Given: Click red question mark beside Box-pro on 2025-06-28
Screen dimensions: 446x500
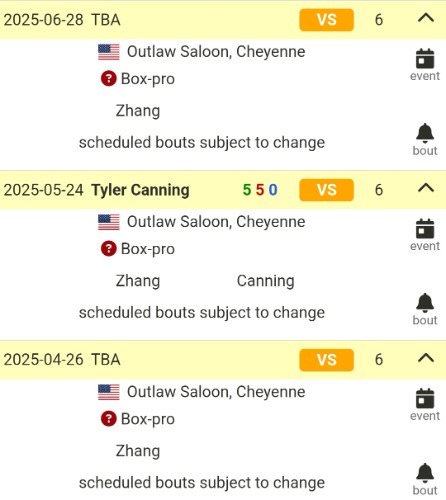Looking at the screenshot, I should tap(109, 79).
